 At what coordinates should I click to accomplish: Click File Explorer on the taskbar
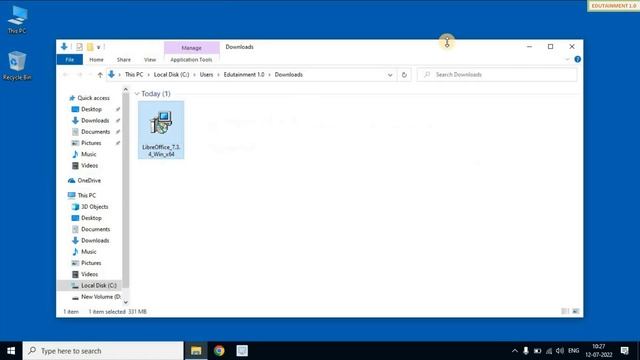coord(196,351)
